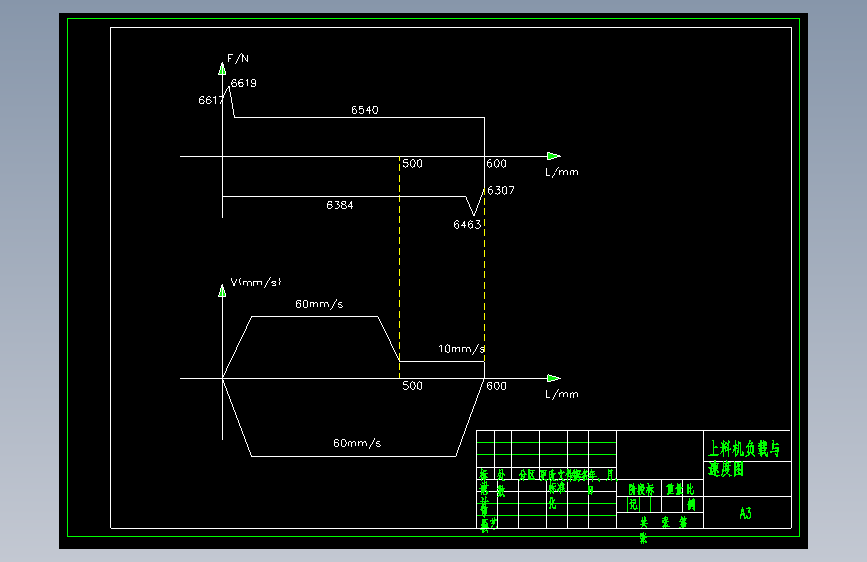Select the drawing title 上料机负载与速度图

click(x=744, y=459)
